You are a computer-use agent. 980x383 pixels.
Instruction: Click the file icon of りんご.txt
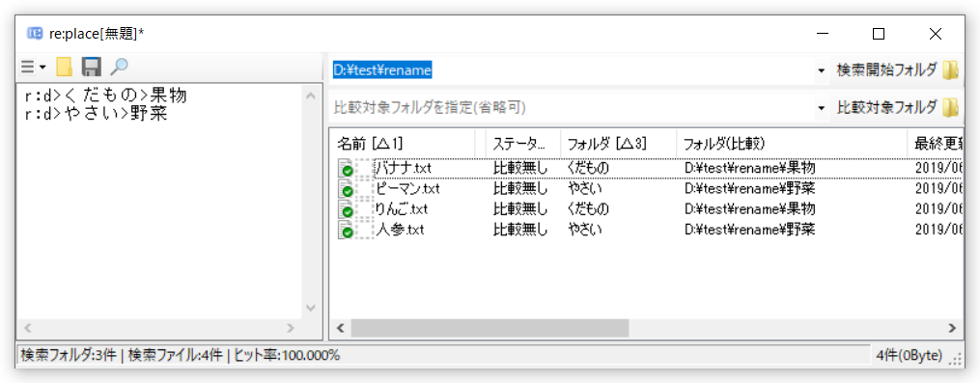pyautogui.click(x=345, y=209)
